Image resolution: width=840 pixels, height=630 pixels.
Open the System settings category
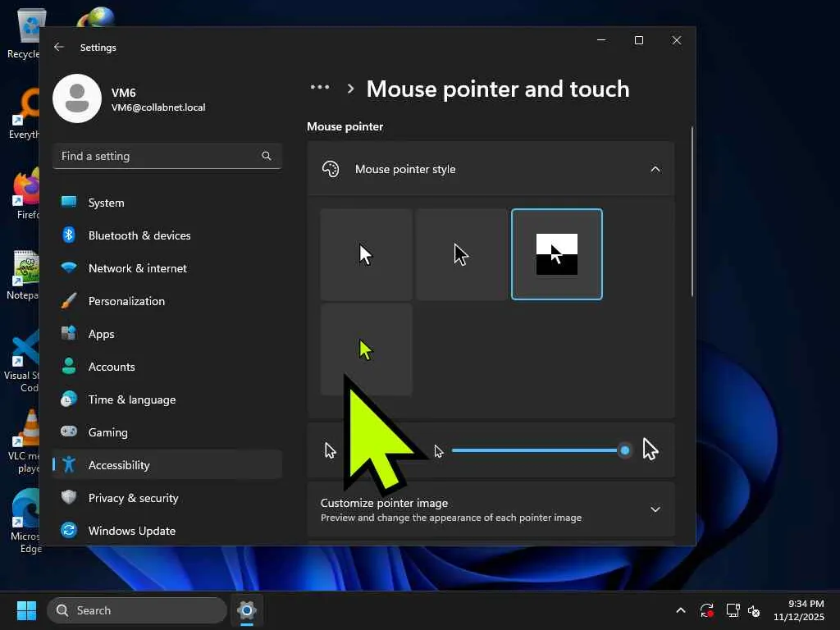click(x=167, y=203)
